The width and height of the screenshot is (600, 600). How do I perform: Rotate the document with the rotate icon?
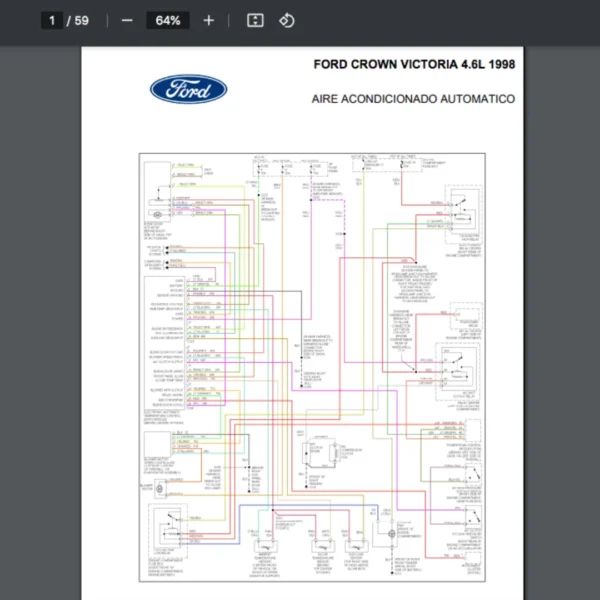click(287, 20)
